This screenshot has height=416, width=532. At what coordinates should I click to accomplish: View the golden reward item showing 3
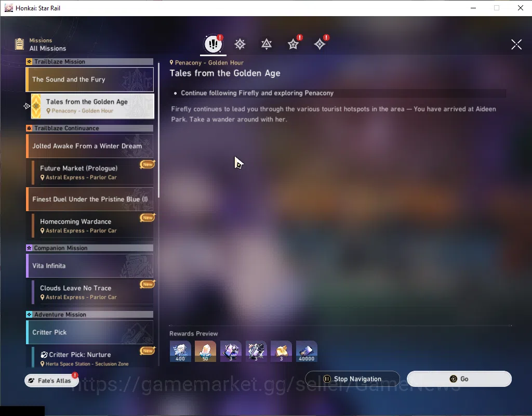point(281,352)
